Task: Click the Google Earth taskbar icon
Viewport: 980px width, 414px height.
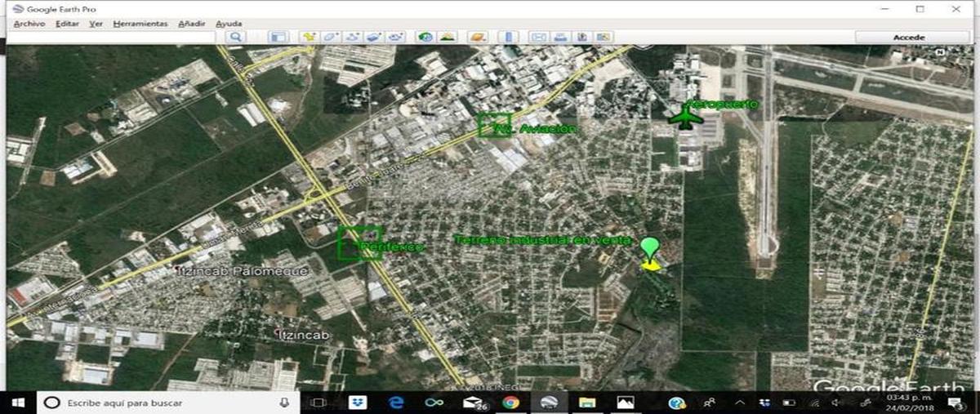Action: point(550,403)
